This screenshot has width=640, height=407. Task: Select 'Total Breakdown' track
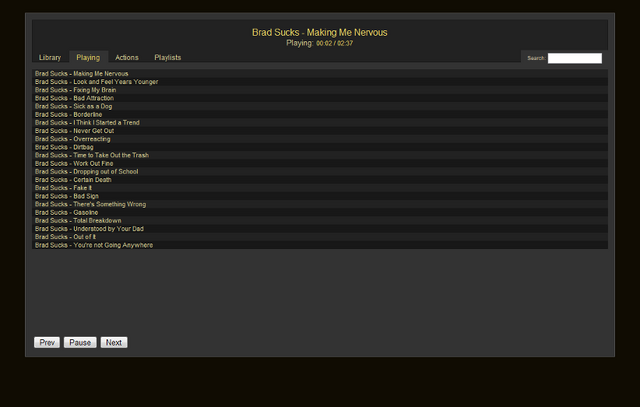(x=320, y=220)
